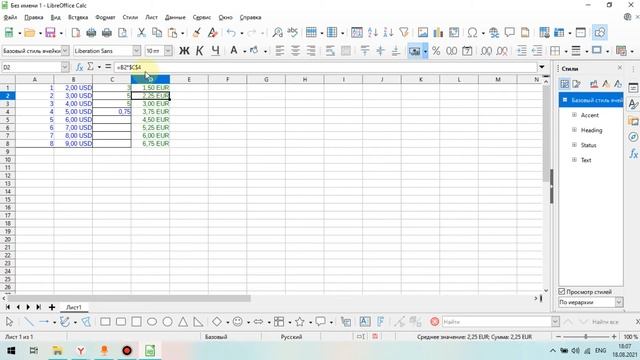640x360 pixels.
Task: Click in the formula input line
Action: (x=325, y=67)
